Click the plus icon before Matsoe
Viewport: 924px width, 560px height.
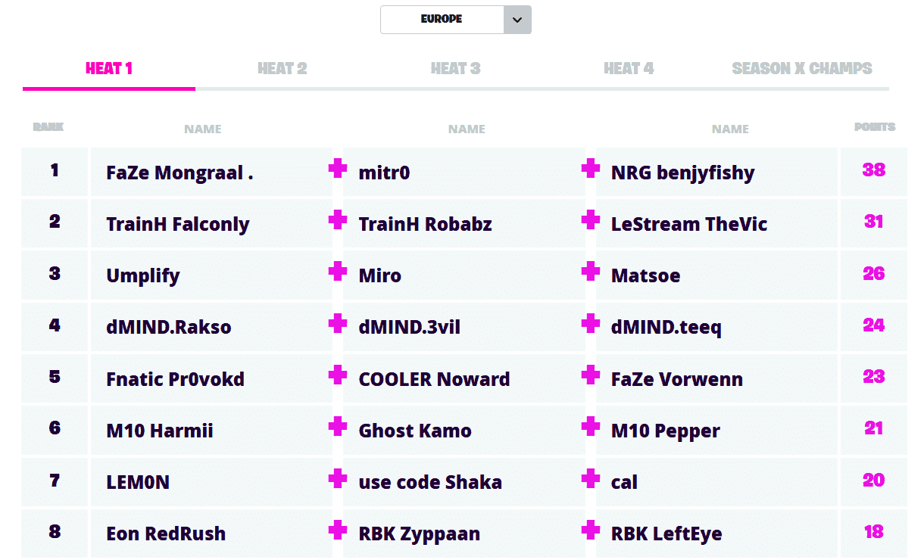tap(591, 272)
